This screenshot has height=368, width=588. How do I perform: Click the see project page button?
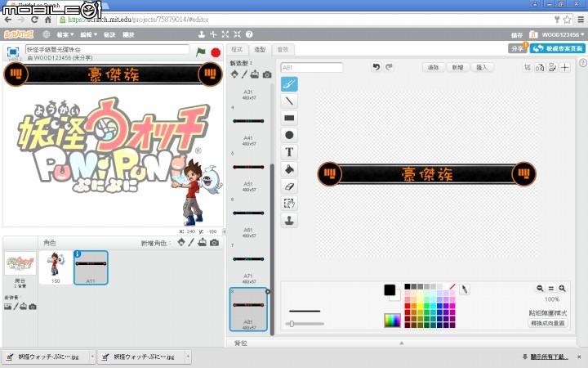pos(558,48)
